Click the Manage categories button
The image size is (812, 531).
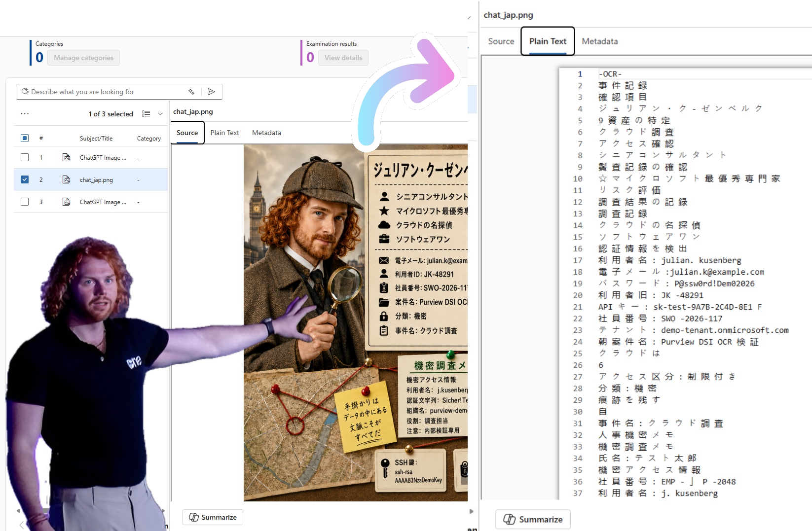coord(84,58)
